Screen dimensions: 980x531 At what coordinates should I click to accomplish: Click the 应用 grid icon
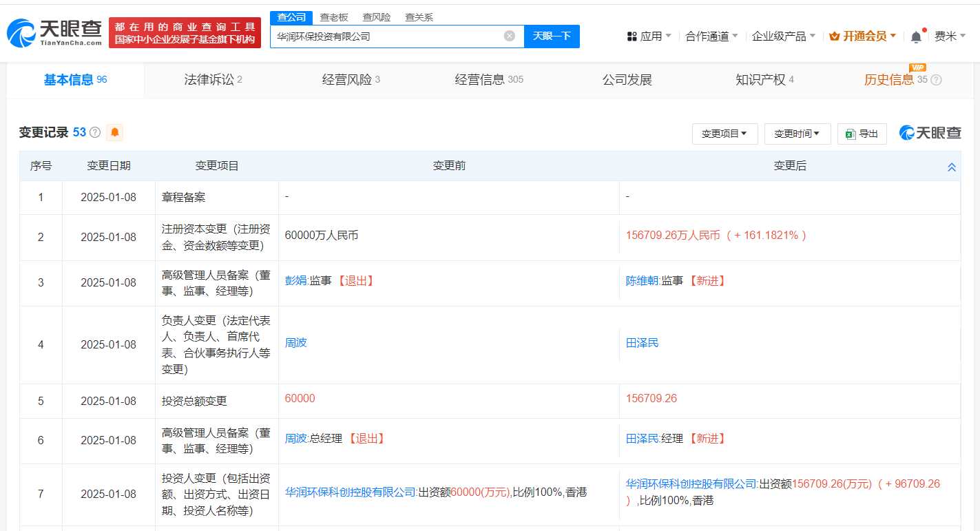tap(632, 37)
